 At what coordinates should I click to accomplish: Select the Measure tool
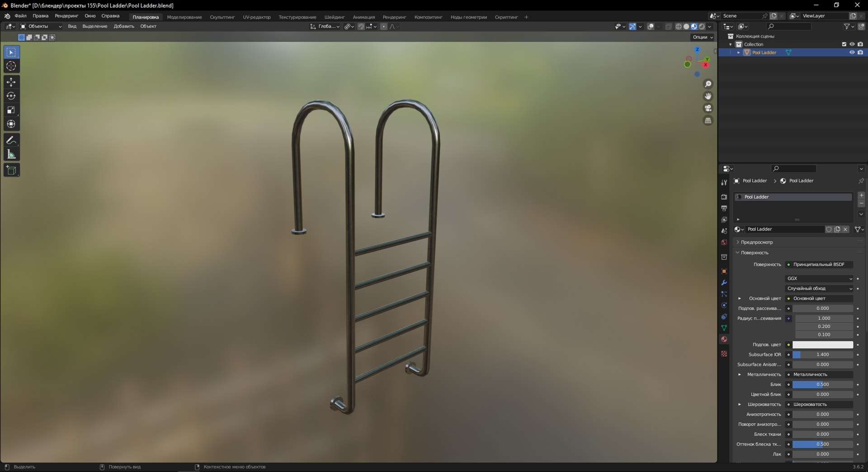11,154
